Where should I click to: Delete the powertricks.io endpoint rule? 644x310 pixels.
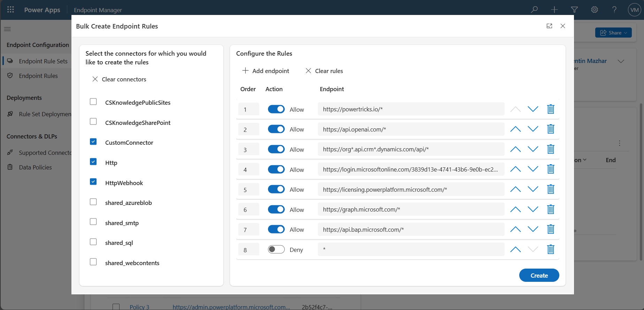point(551,109)
